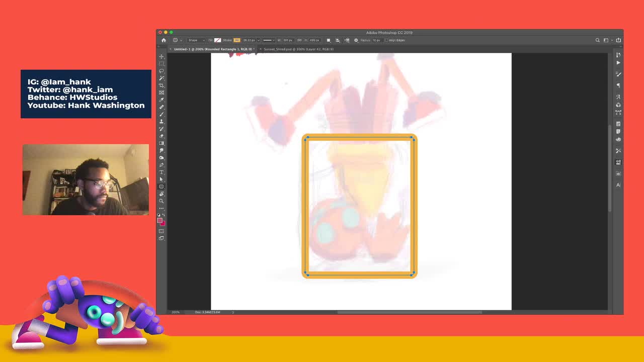The width and height of the screenshot is (644, 362).
Task: Toggle link between width and height
Action: (x=299, y=40)
